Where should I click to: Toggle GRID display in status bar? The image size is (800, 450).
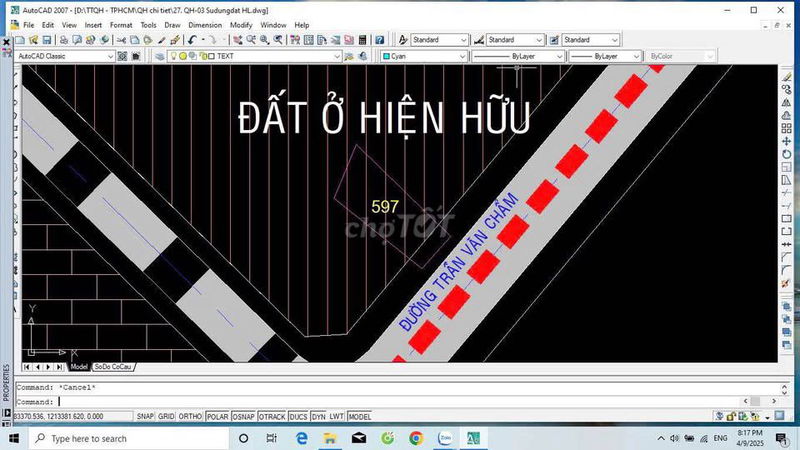[x=166, y=416]
